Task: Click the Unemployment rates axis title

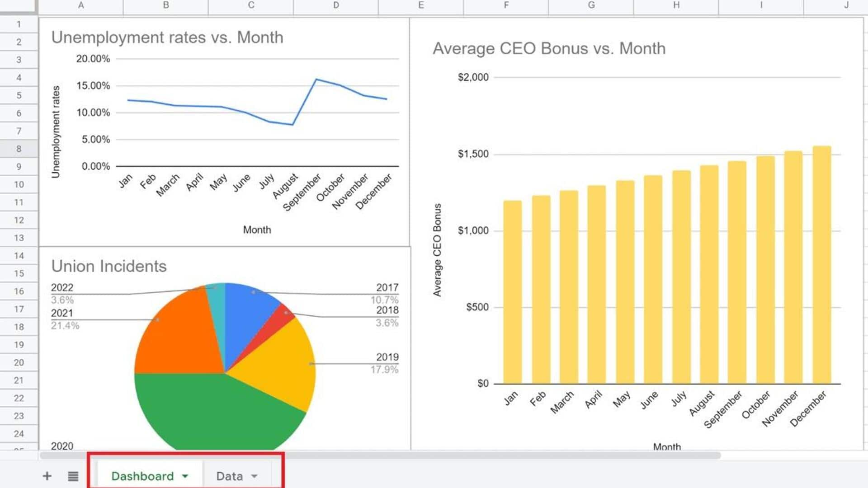Action: click(x=56, y=131)
